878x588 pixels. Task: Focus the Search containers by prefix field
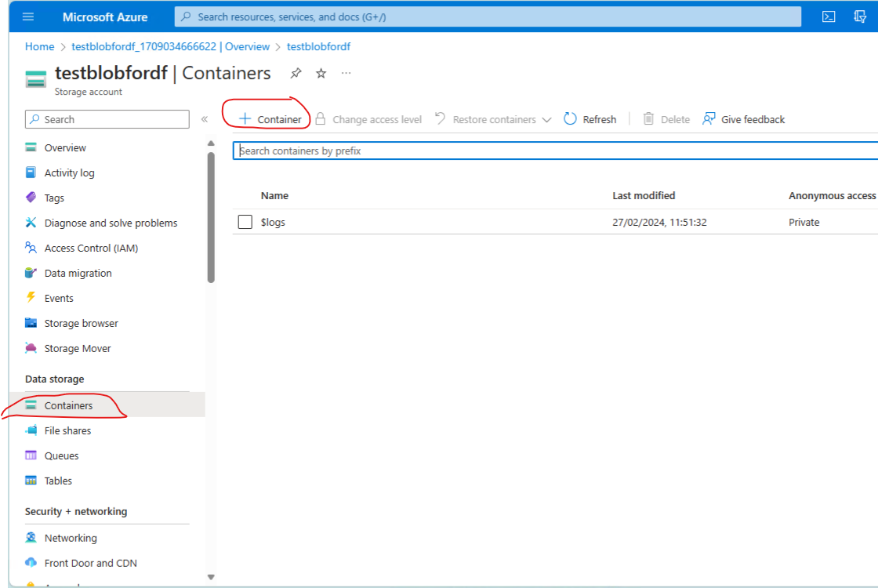(x=555, y=151)
